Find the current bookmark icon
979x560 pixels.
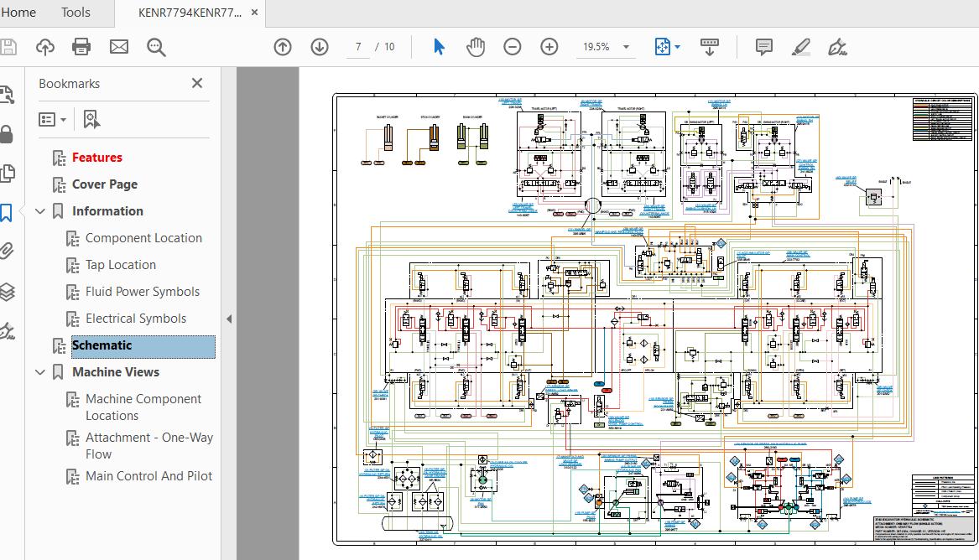pos(91,119)
